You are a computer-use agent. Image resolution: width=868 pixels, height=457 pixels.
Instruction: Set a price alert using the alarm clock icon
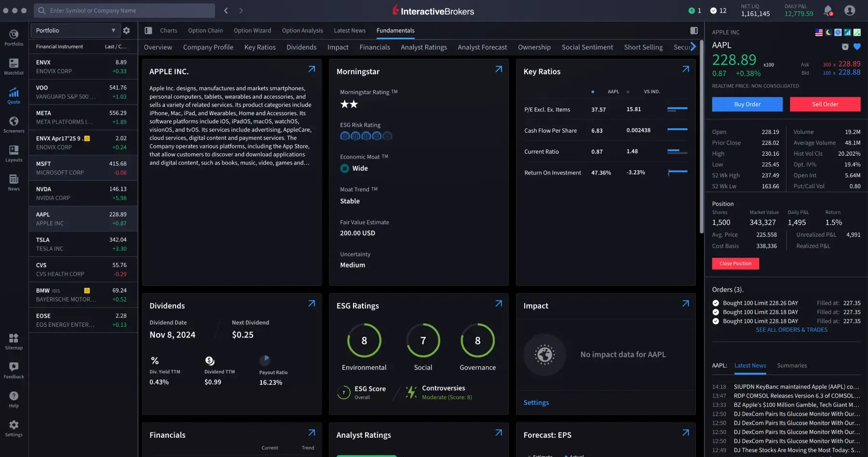pos(845,46)
